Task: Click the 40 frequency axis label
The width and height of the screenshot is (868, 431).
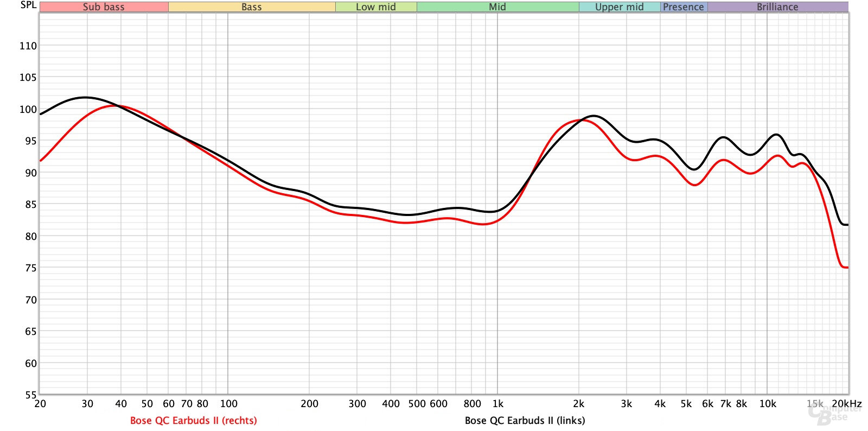Action: 121,404
